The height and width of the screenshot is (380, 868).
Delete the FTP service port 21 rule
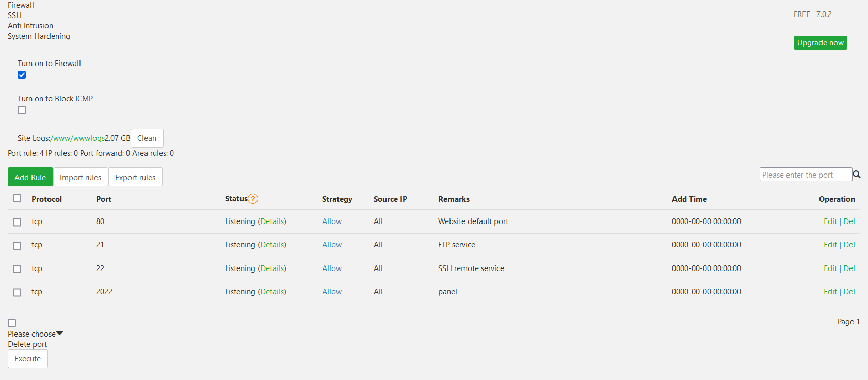point(849,245)
